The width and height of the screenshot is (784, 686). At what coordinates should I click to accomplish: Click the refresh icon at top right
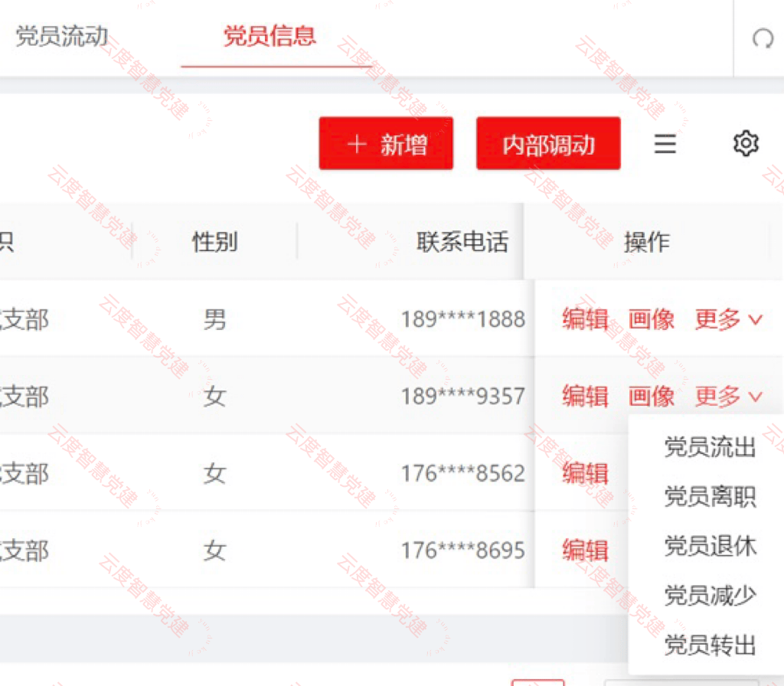tap(763, 38)
